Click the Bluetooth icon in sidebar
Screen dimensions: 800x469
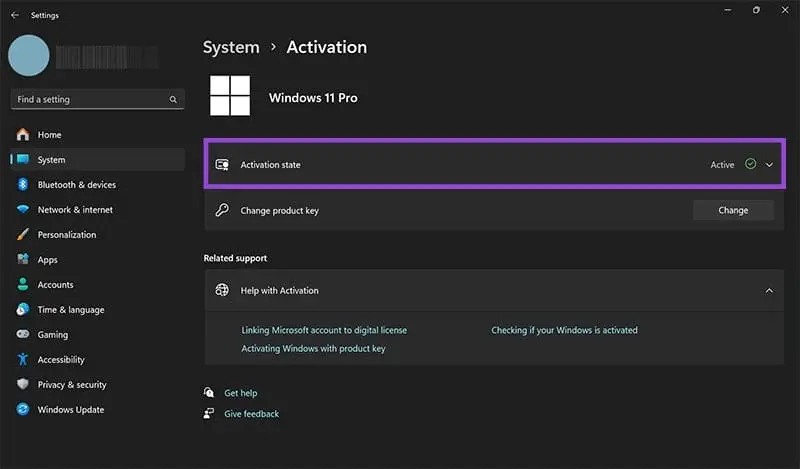[x=23, y=184]
